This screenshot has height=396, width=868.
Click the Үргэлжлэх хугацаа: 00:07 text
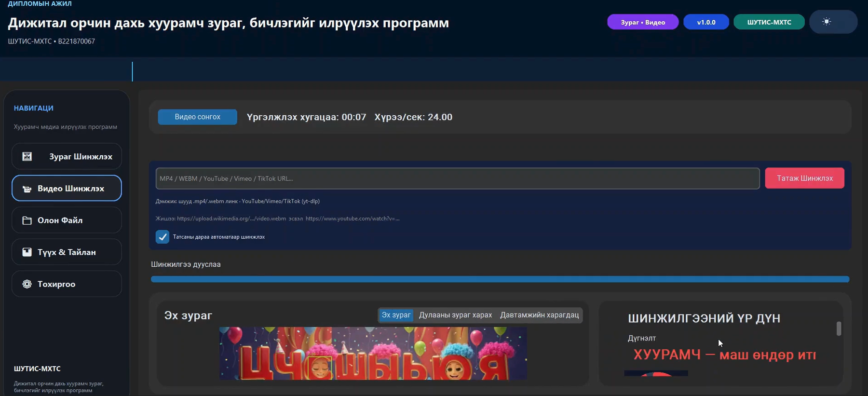tap(306, 117)
